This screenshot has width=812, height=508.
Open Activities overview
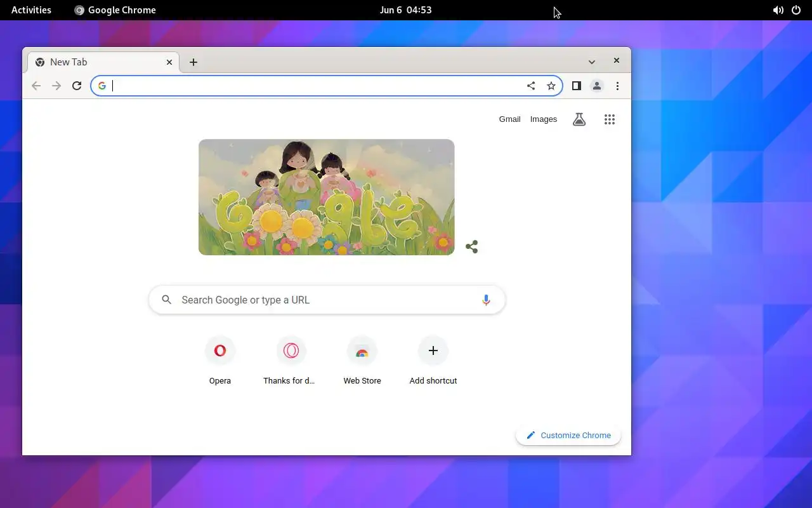(x=31, y=10)
